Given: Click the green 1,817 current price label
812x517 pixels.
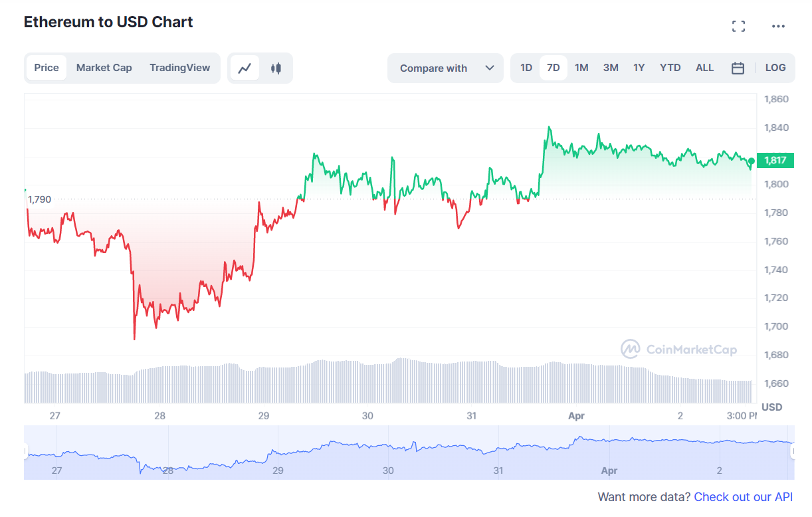Looking at the screenshot, I should coord(775,160).
